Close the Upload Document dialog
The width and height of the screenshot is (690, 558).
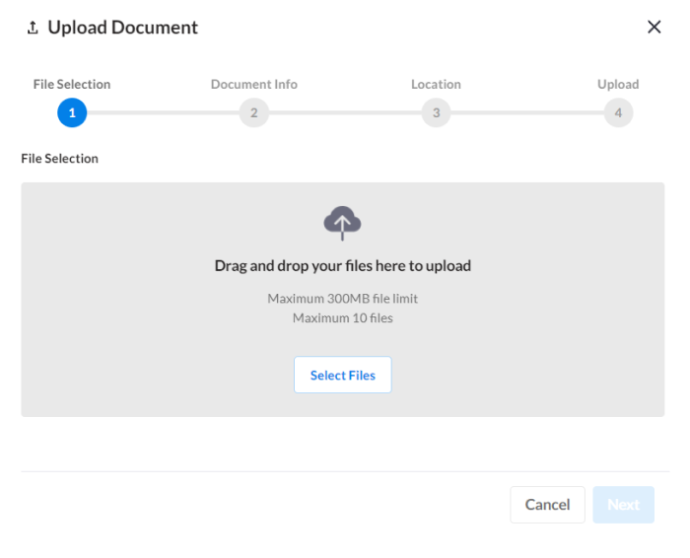(x=654, y=27)
